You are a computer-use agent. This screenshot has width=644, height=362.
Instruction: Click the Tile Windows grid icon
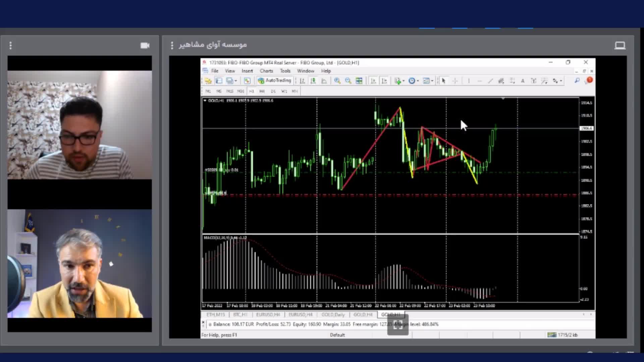[359, 81]
